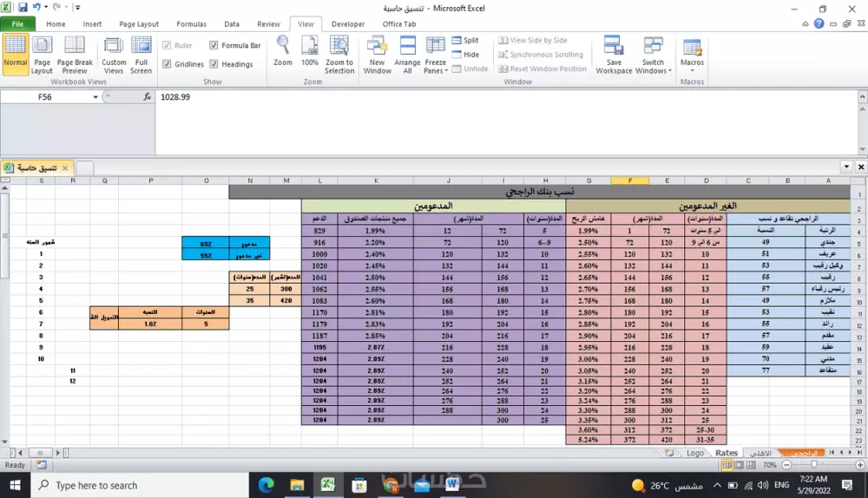Click the zoom slider handle
Image resolution: width=868 pixels, height=498 pixels.
point(814,465)
